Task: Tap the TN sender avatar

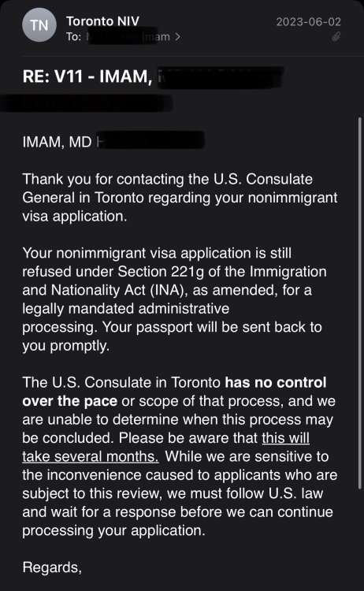Action: pyautogui.click(x=39, y=25)
